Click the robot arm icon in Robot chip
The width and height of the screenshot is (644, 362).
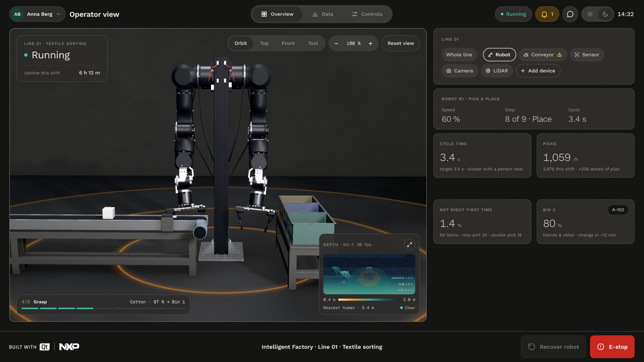click(490, 55)
